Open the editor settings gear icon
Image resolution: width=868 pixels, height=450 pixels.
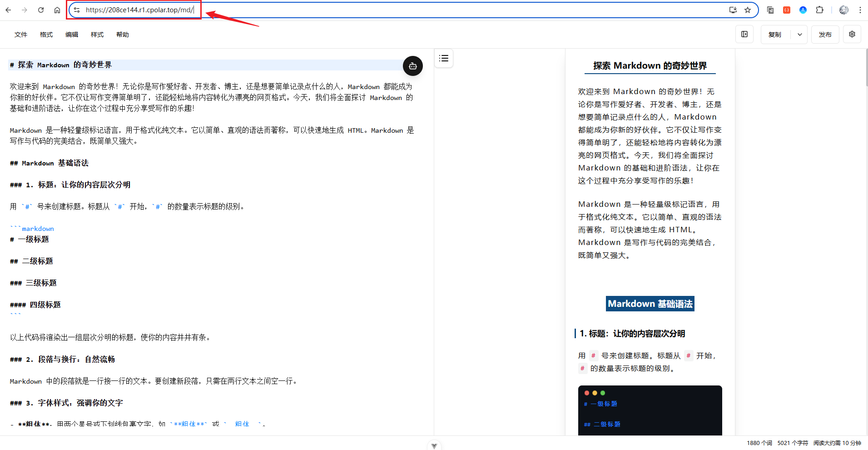852,34
